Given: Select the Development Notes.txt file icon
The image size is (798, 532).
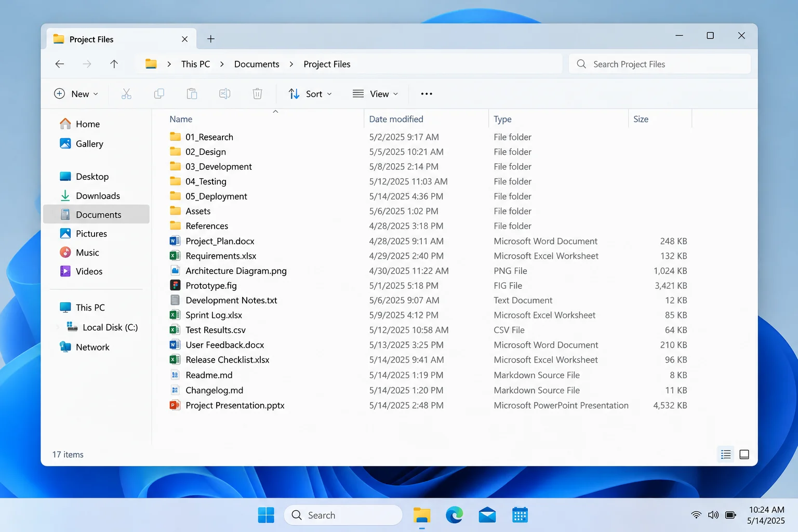Looking at the screenshot, I should click(x=175, y=300).
